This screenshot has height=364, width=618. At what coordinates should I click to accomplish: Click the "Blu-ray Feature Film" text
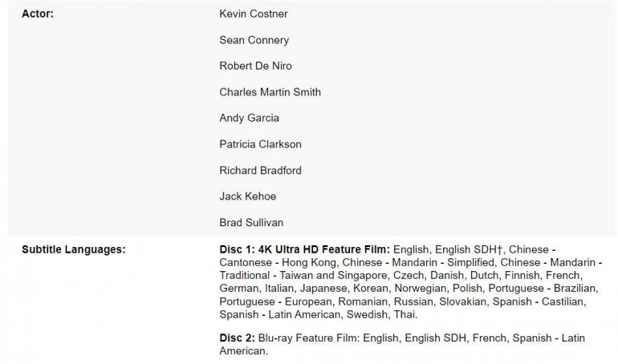point(309,338)
